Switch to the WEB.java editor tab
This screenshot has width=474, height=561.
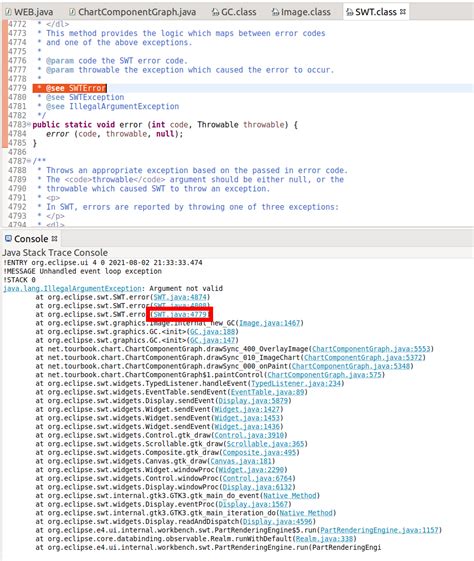pos(30,12)
